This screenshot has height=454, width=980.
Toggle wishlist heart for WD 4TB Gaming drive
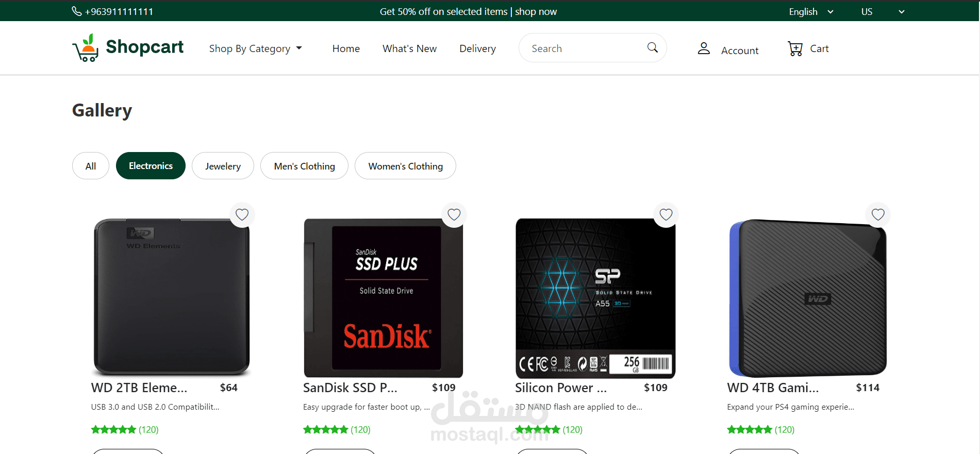pos(878,215)
